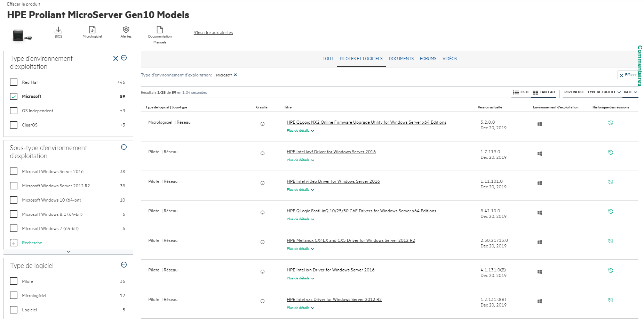
Task: Check the OS Independent checkbox
Action: coord(14,111)
